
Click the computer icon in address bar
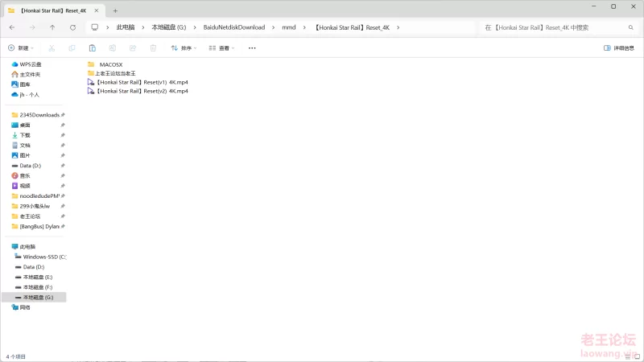click(95, 27)
